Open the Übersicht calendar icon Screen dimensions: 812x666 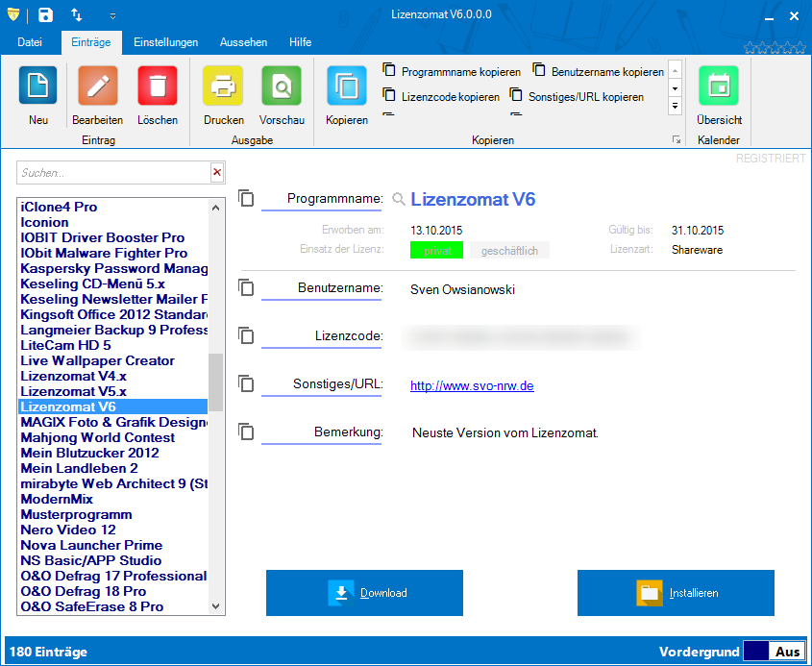tap(719, 86)
